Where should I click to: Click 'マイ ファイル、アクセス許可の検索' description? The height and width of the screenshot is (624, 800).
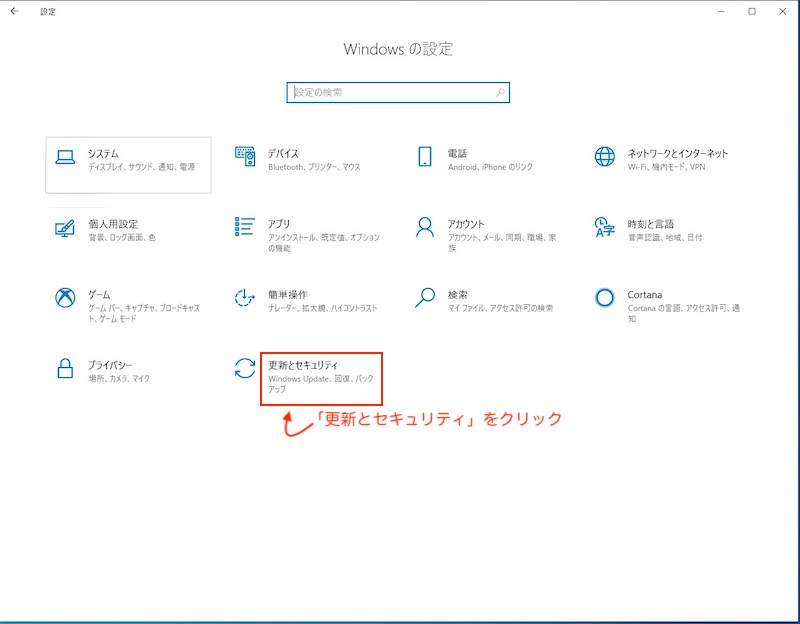(x=501, y=308)
